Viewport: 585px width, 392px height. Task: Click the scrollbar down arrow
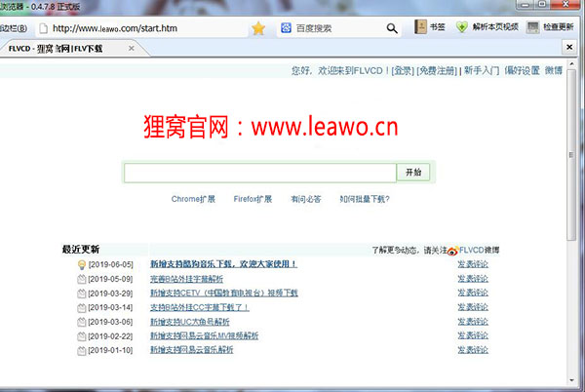pos(571,380)
